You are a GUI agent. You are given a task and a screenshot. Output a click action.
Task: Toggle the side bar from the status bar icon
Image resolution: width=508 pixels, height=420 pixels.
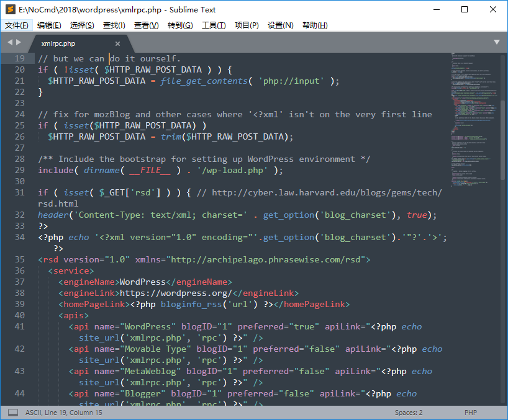(12, 413)
